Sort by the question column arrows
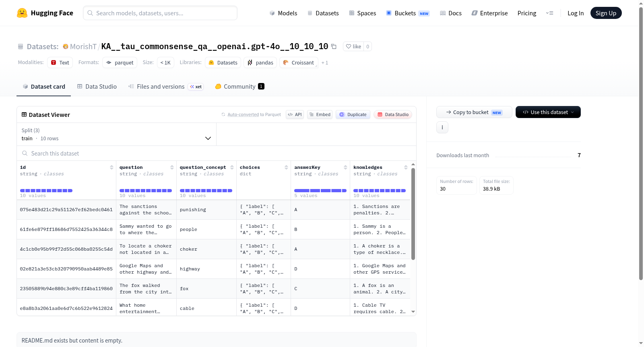Image resolution: width=644 pixels, height=347 pixels. (x=172, y=167)
